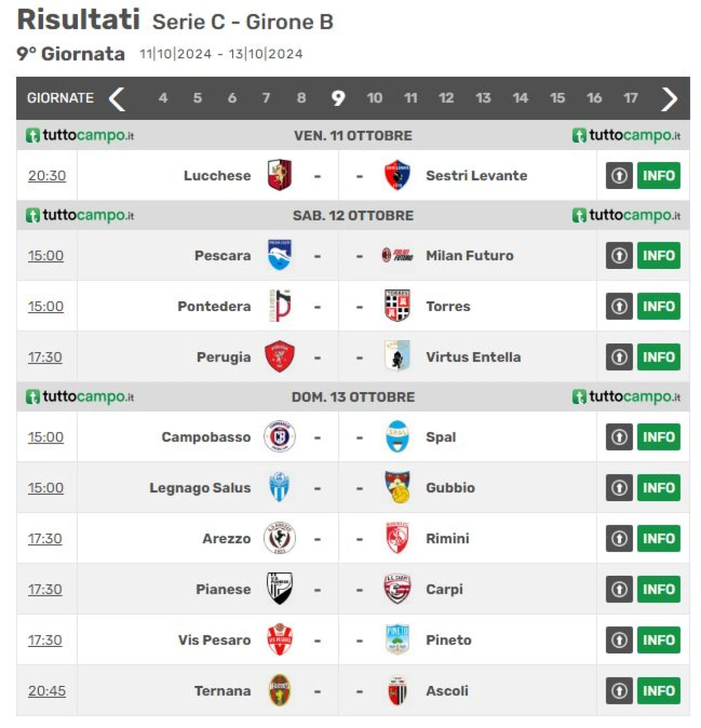Click the arrow icon for Lucchese–Sestri Levante
Viewport: 701px width, 728px height.
[x=619, y=176]
